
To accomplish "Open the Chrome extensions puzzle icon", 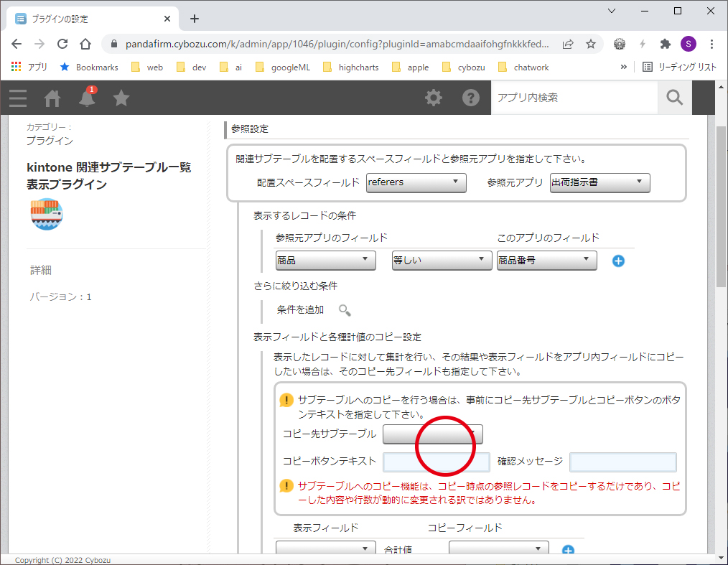I will pos(666,44).
